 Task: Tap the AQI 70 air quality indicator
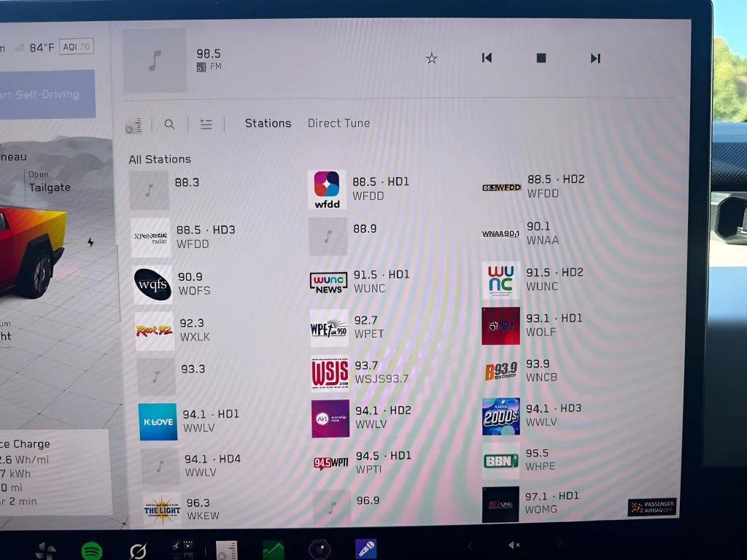76,47
